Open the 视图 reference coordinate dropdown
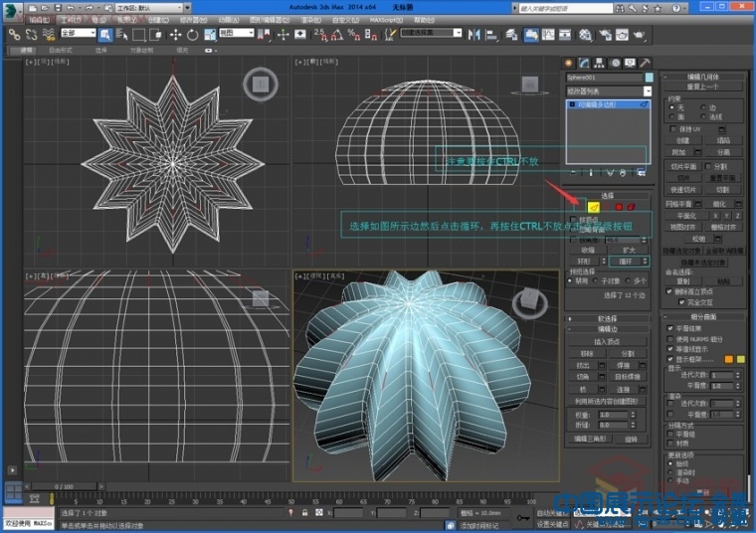The height and width of the screenshot is (533, 756). [x=237, y=33]
